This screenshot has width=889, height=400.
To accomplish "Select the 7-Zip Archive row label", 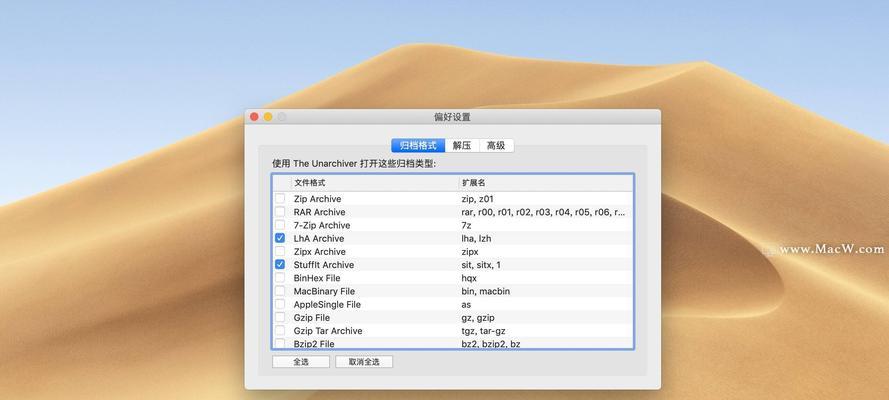I will pos(321,225).
